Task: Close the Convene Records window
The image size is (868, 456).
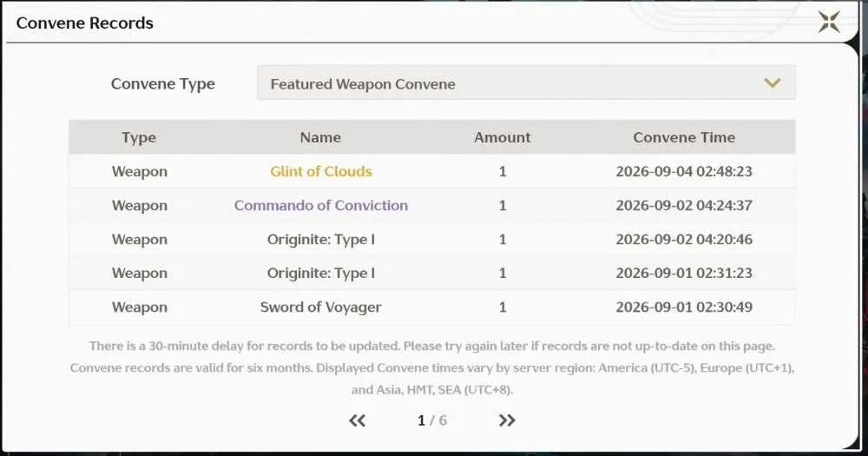Action: tap(829, 23)
